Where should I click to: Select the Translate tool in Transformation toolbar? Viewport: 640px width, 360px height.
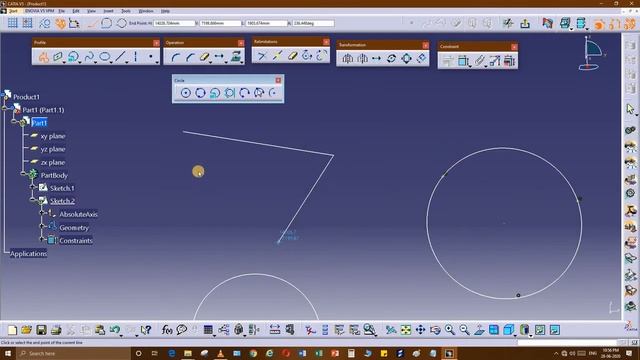tap(376, 59)
